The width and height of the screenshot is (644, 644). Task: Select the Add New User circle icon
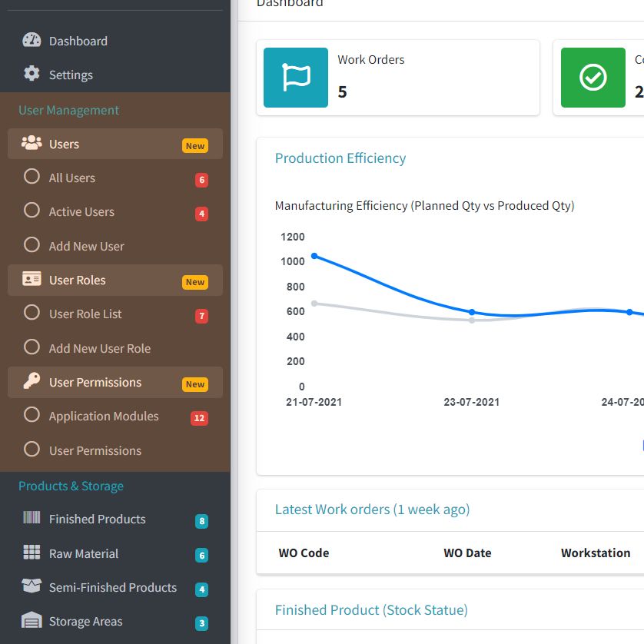(x=32, y=245)
